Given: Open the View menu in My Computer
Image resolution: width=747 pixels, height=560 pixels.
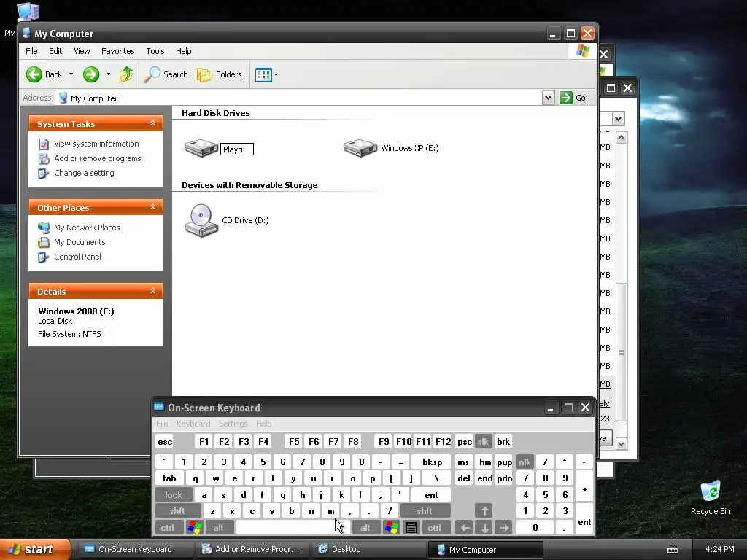Looking at the screenshot, I should point(82,51).
